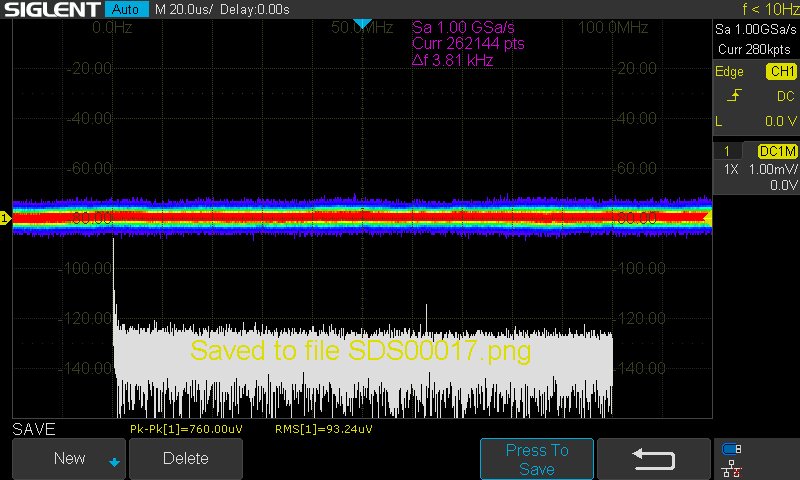Click the blue trigger position marker at top
The image size is (800, 480).
point(362,23)
